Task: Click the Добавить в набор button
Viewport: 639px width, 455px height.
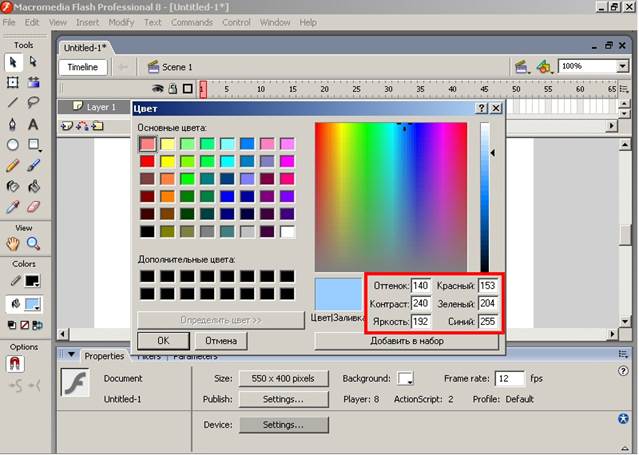Action: 407,341
